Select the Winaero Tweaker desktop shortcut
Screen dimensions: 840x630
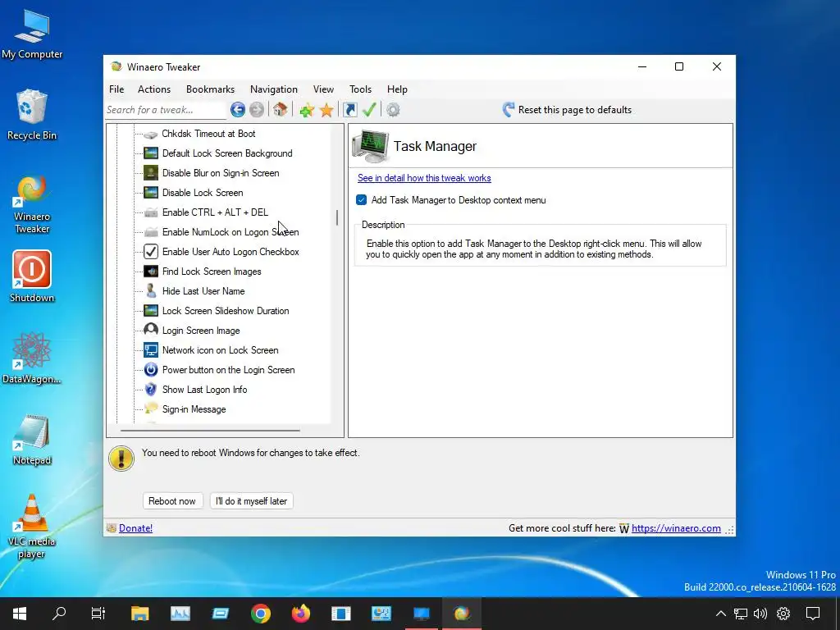32,203
